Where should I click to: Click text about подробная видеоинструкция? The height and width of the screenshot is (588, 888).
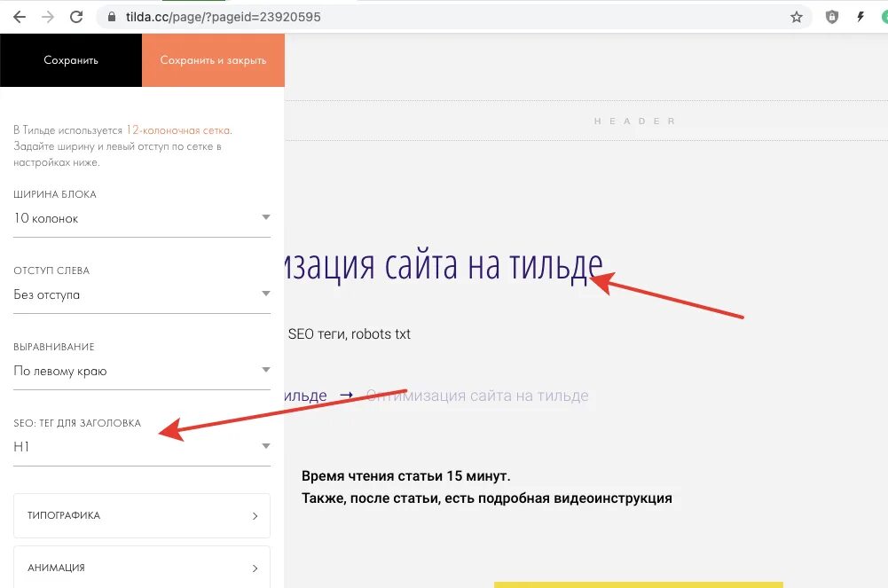click(x=486, y=498)
